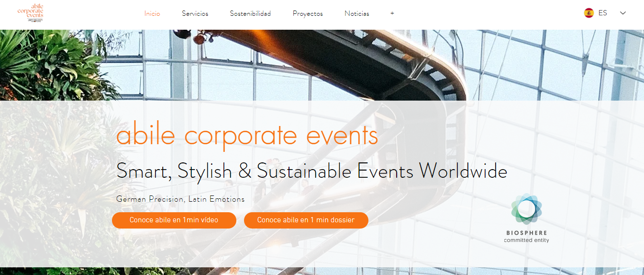644x275 pixels.
Task: Go to the Inicio menu item
Action: pos(152,13)
